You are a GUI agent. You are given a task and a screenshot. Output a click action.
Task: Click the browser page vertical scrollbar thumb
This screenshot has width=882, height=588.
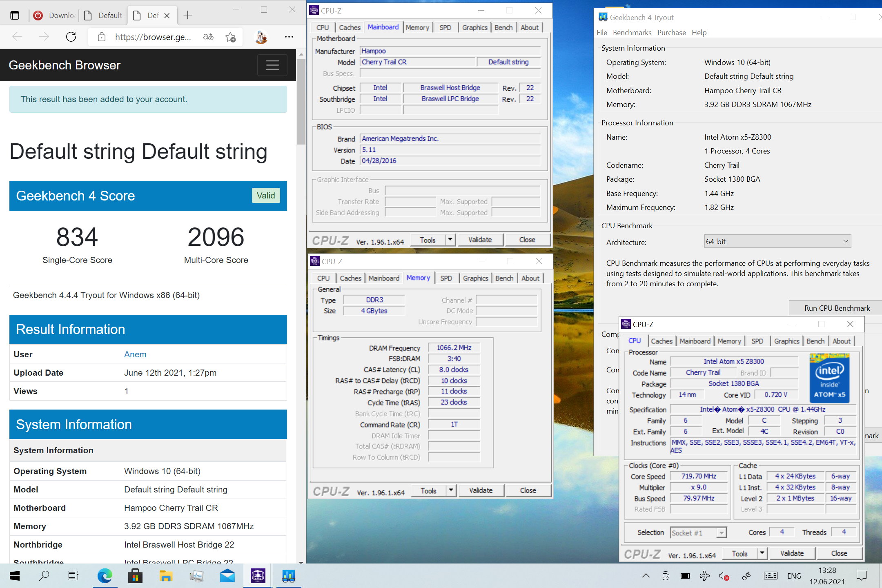point(301,102)
